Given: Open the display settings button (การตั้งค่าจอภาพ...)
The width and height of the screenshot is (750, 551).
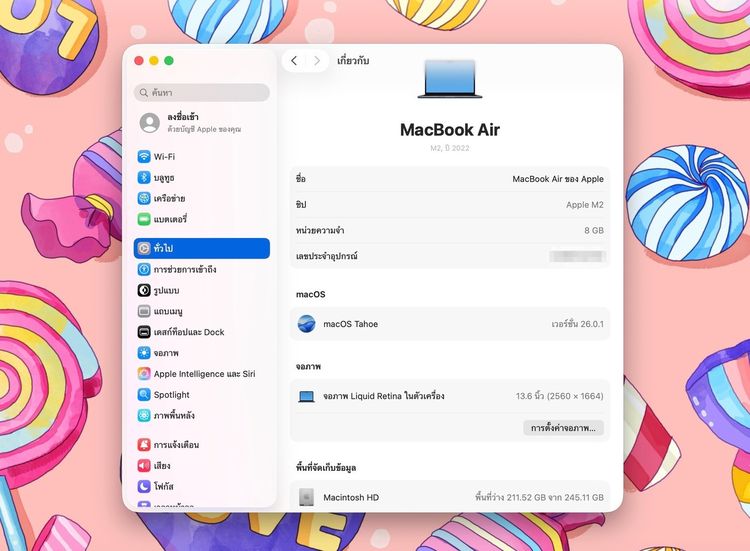Looking at the screenshot, I should (563, 428).
